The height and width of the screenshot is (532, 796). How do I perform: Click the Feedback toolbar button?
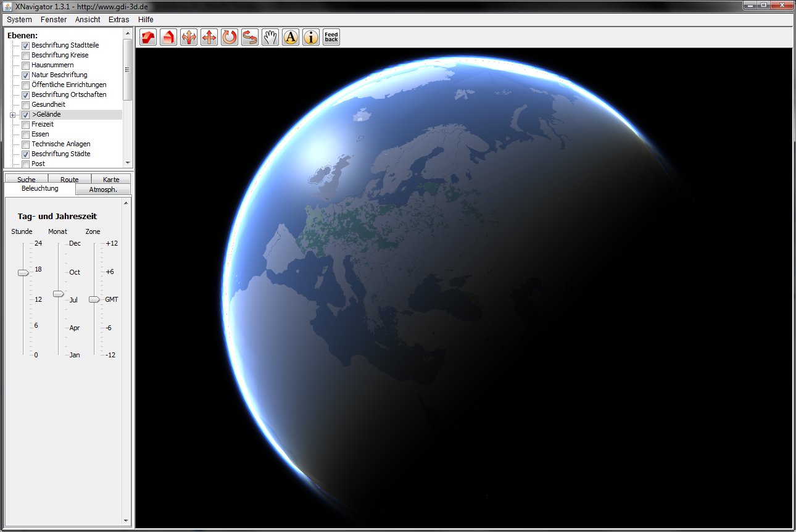pos(331,37)
